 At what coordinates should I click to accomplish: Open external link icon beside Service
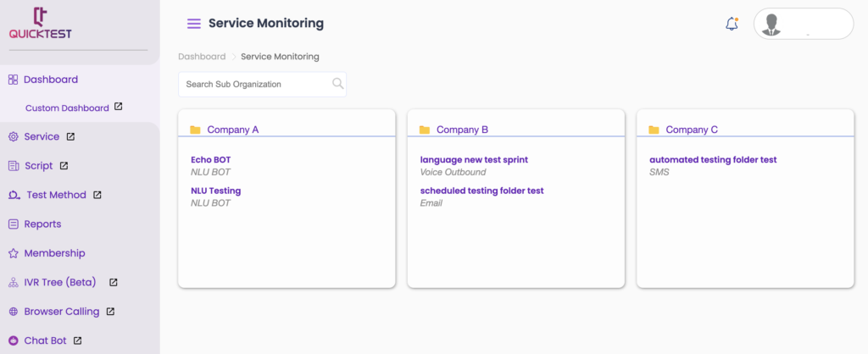70,136
